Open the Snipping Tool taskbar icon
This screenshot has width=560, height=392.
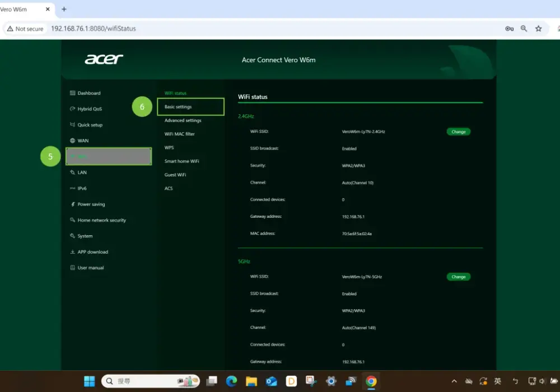coord(311,381)
